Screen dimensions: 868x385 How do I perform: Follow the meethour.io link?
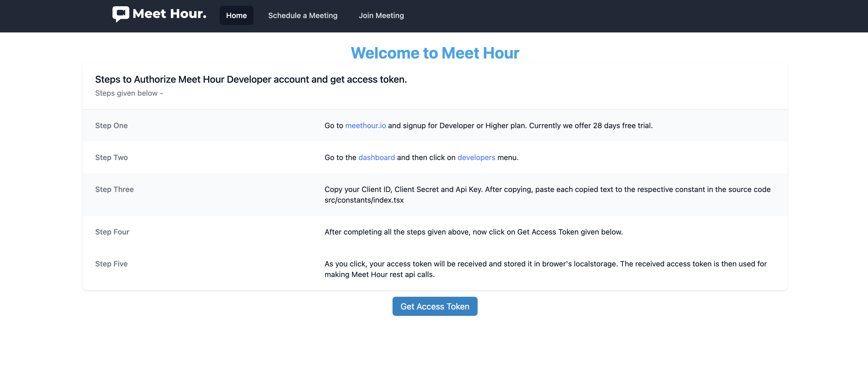pyautogui.click(x=365, y=126)
